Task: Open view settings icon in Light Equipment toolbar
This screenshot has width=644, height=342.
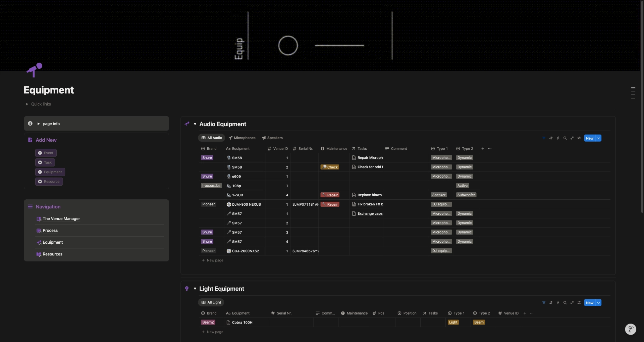Action: click(579, 303)
